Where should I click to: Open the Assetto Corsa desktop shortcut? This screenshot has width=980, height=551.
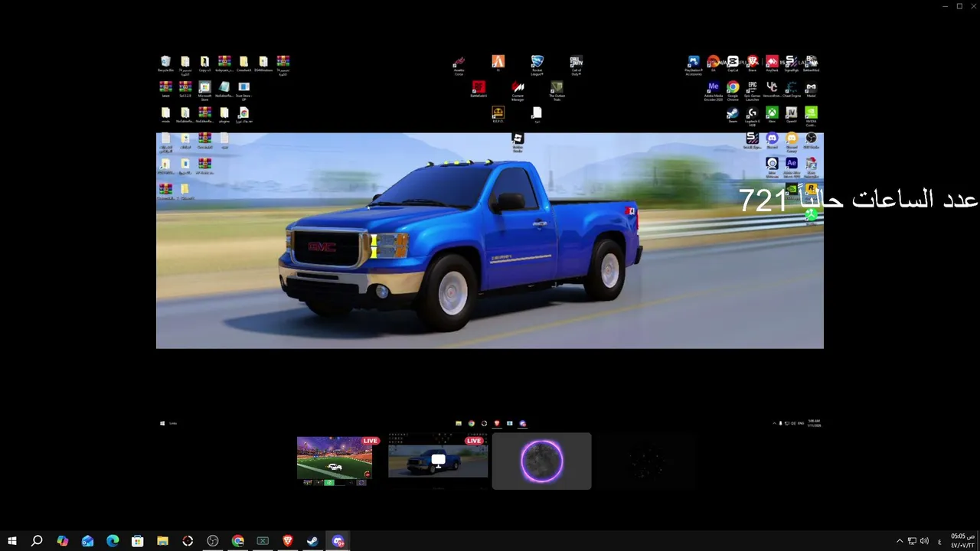[459, 65]
